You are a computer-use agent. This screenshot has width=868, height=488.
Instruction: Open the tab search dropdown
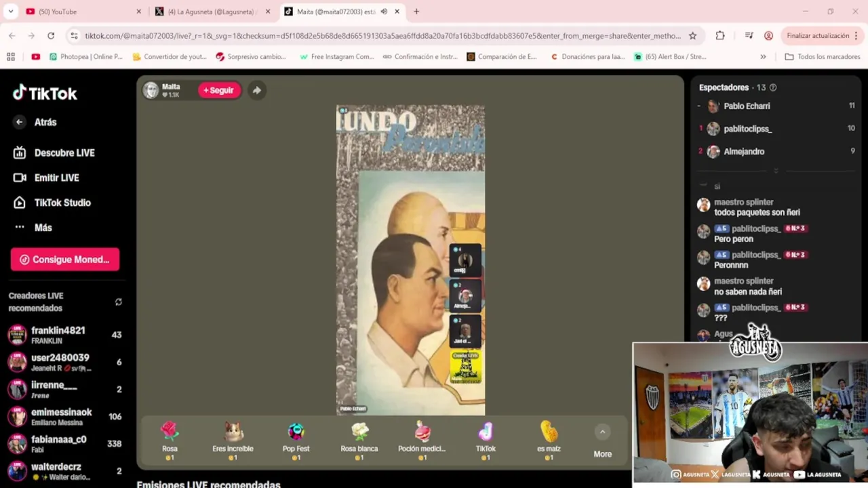click(10, 12)
